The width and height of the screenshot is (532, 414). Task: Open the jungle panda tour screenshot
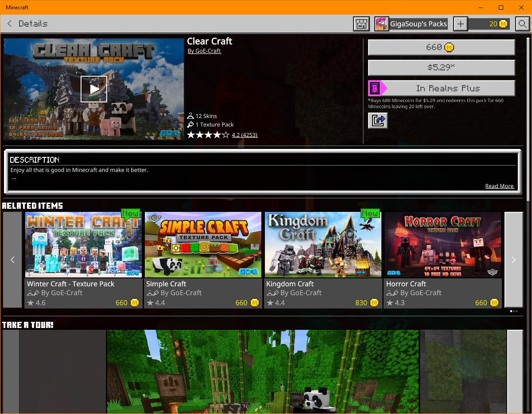[263, 371]
